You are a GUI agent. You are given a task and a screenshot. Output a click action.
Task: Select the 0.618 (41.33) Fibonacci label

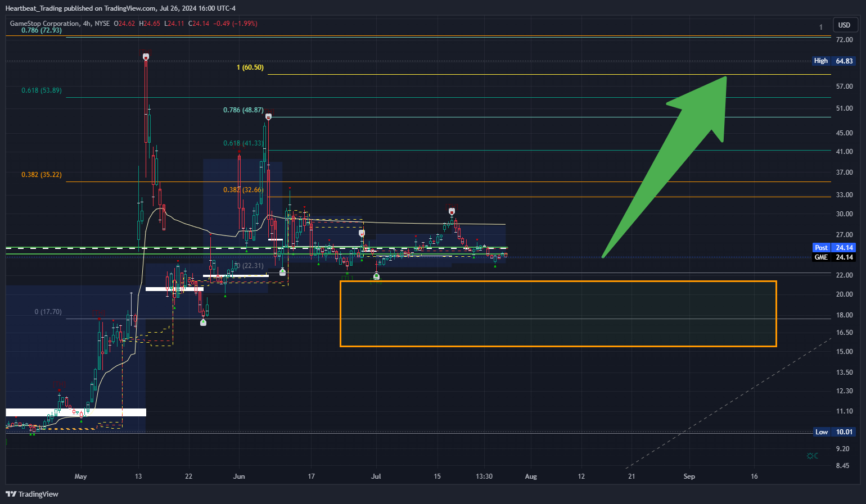pyautogui.click(x=243, y=143)
